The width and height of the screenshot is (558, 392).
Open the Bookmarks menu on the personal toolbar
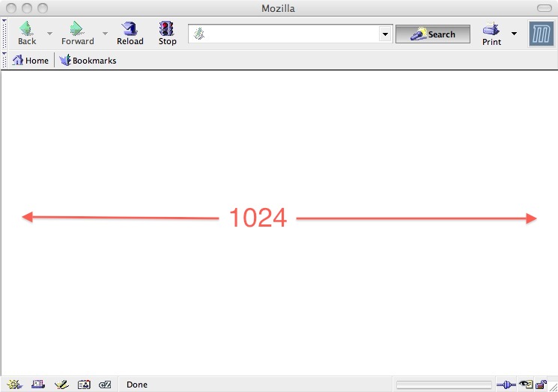coord(88,61)
